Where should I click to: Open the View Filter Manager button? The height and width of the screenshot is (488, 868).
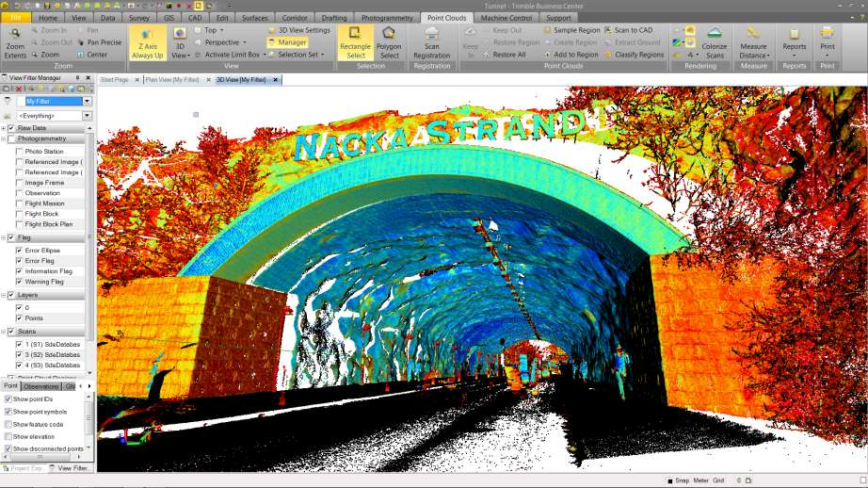(287, 42)
